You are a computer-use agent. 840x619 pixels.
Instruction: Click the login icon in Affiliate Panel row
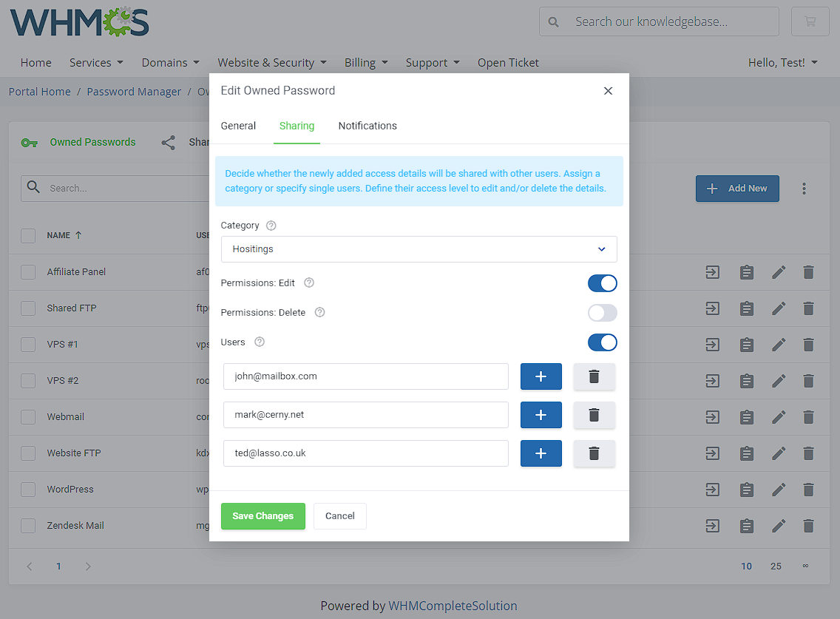click(713, 272)
